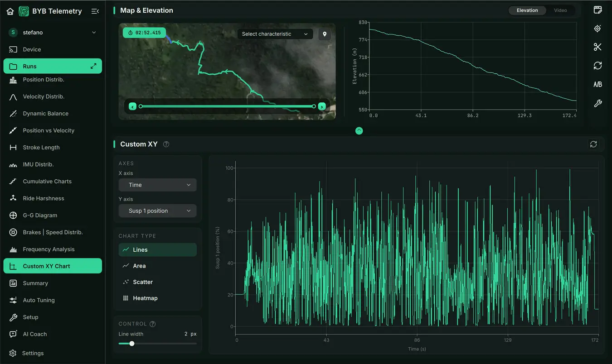Screen dimensions: 612x364
Task: Open the X axis Time dropdown
Action: pos(158,185)
